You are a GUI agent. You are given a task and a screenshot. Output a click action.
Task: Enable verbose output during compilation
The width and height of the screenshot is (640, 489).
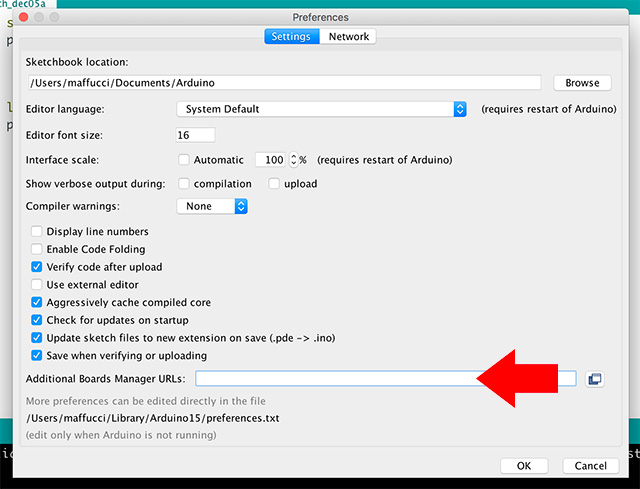183,183
